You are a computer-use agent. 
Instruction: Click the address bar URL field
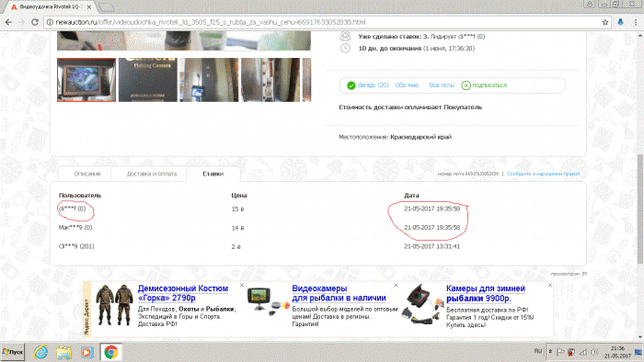click(x=325, y=22)
